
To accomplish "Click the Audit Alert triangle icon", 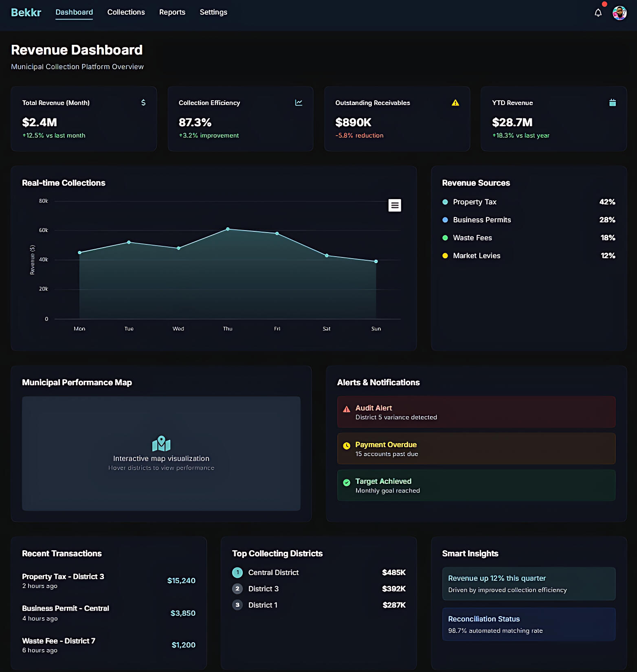I will (x=347, y=409).
